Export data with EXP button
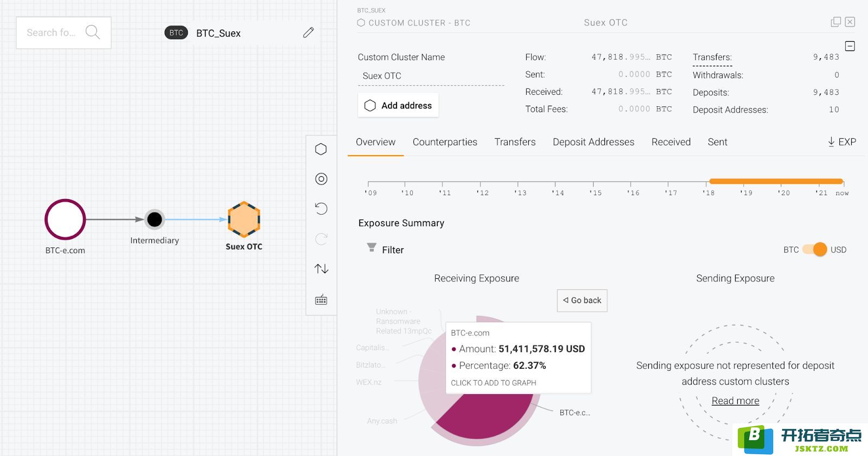The image size is (868, 456). [x=842, y=142]
